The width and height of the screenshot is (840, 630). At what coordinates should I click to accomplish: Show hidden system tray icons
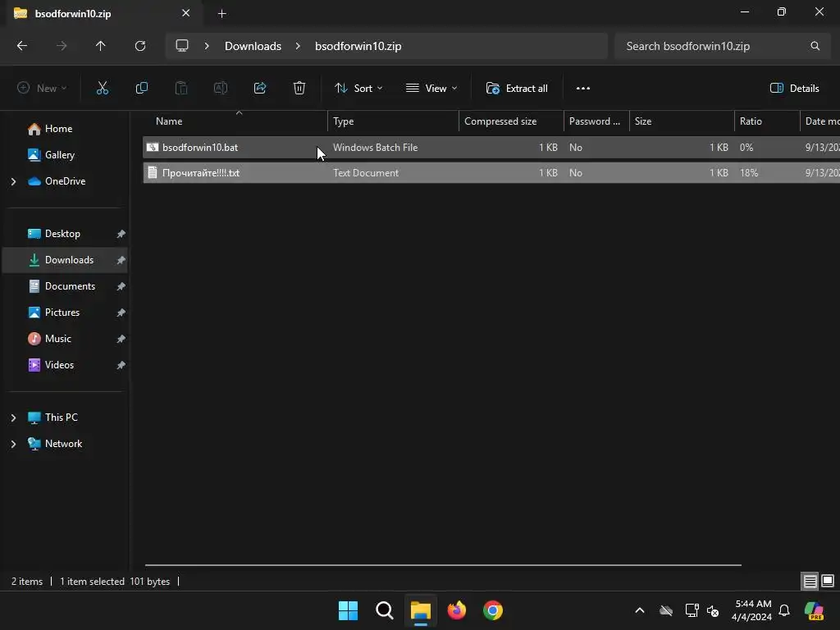coord(640,610)
